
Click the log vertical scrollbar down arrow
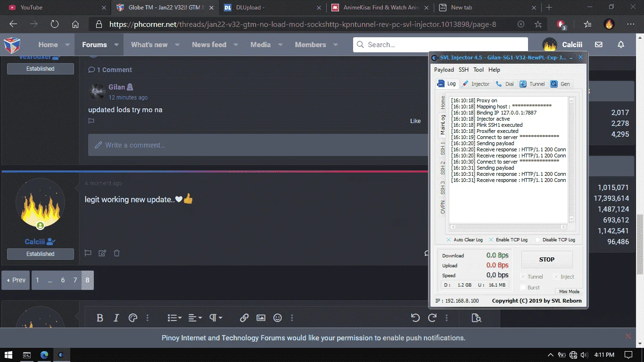click(x=572, y=219)
